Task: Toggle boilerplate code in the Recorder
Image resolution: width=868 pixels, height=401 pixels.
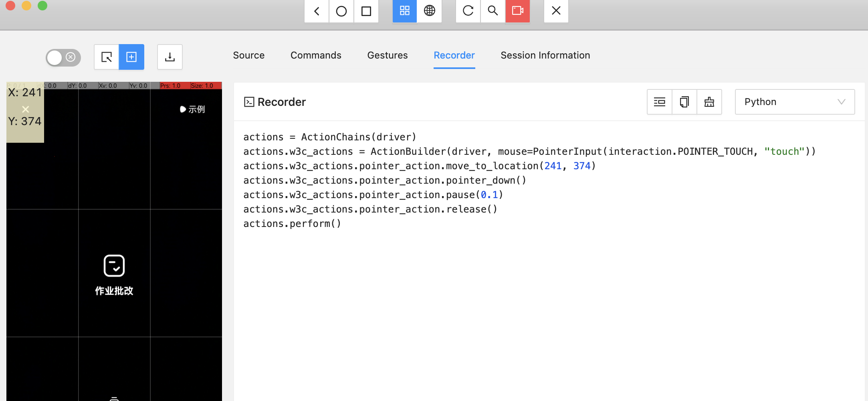Action: (659, 102)
